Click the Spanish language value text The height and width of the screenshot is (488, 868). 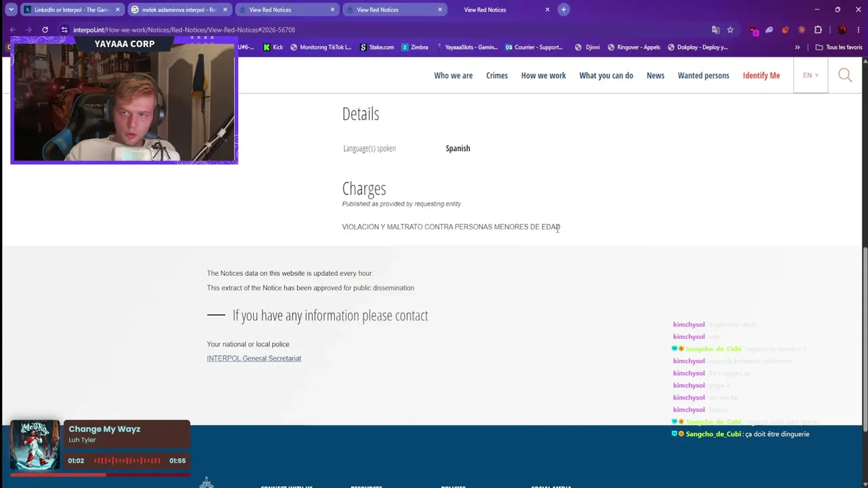[x=458, y=148]
